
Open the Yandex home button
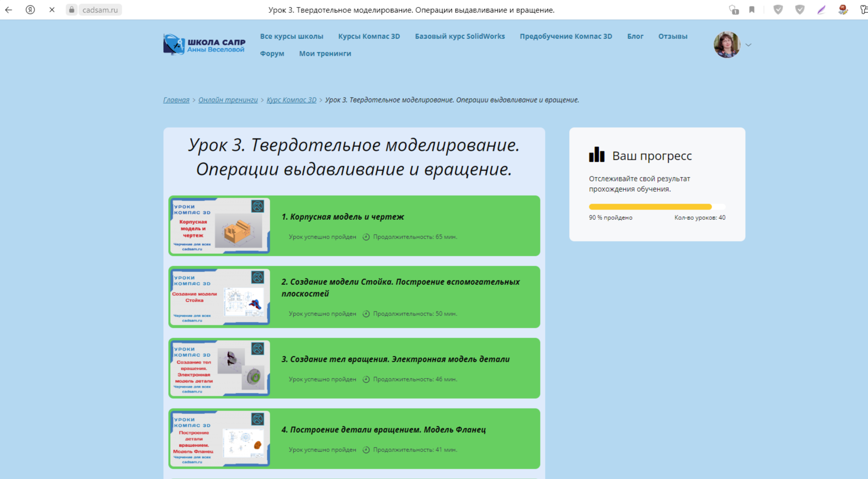click(x=30, y=10)
